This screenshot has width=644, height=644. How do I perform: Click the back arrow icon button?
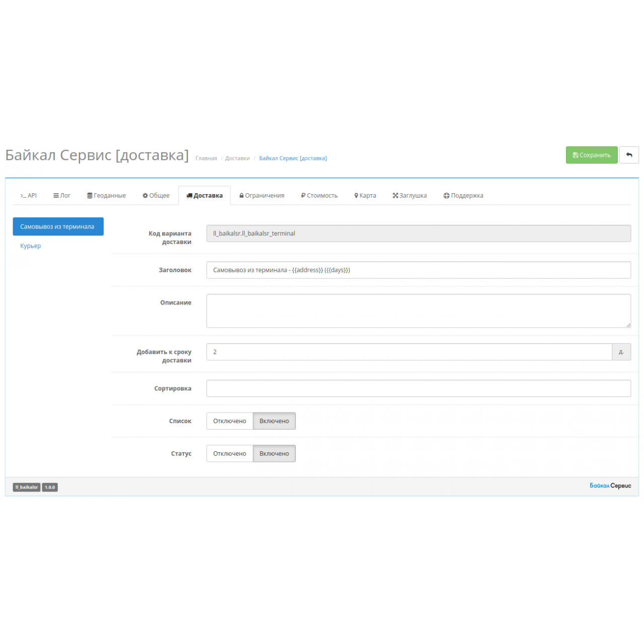click(x=629, y=155)
